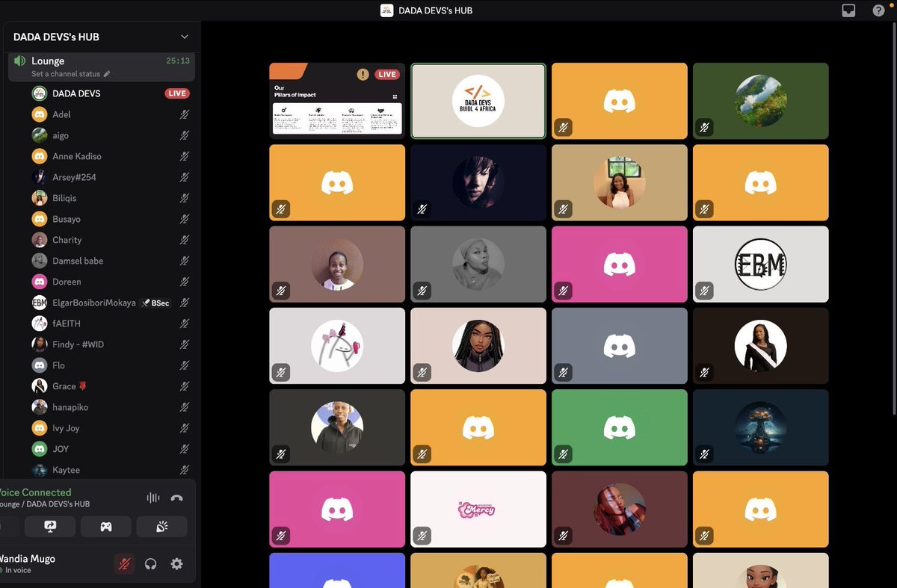Focus the gray Discord logo tile
Image resolution: width=897 pixels, height=588 pixels.
click(619, 346)
